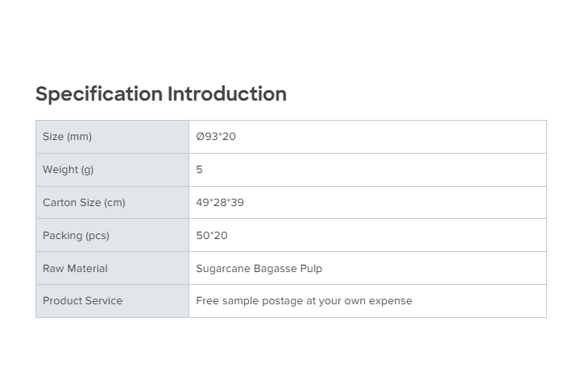Click the word "Specification" in the heading

[98, 94]
